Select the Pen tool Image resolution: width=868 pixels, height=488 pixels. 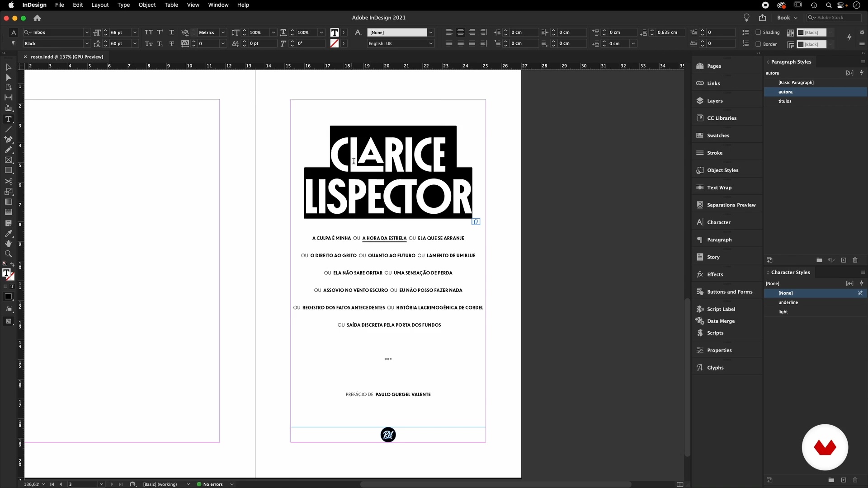point(8,139)
